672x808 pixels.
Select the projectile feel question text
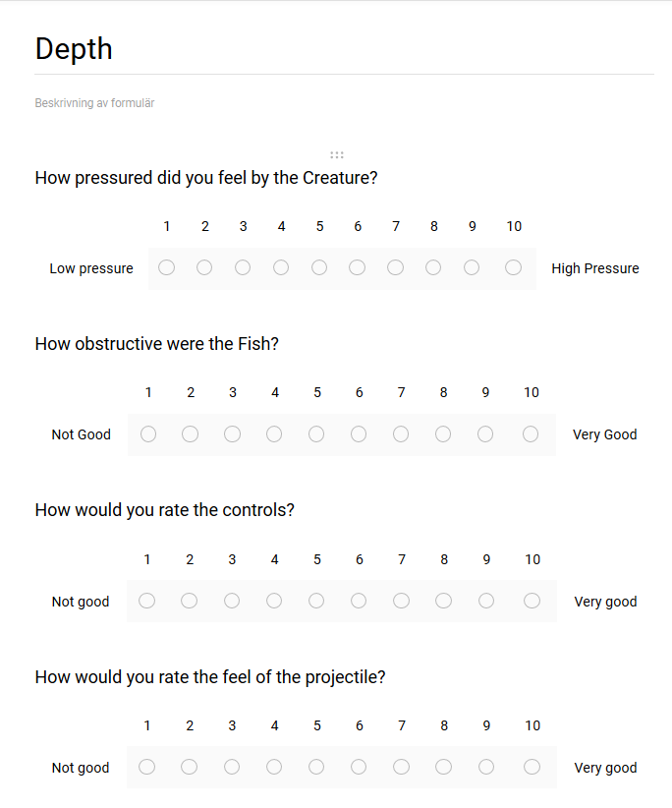click(209, 677)
